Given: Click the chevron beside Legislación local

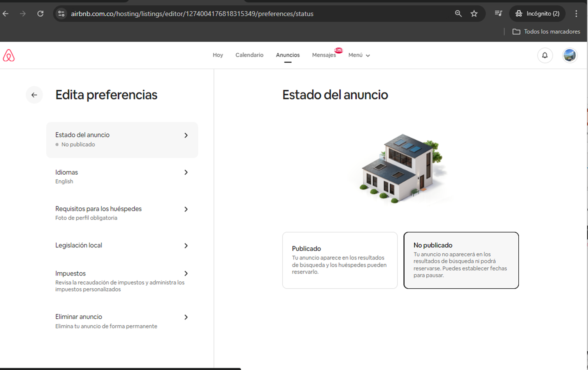Looking at the screenshot, I should (186, 246).
